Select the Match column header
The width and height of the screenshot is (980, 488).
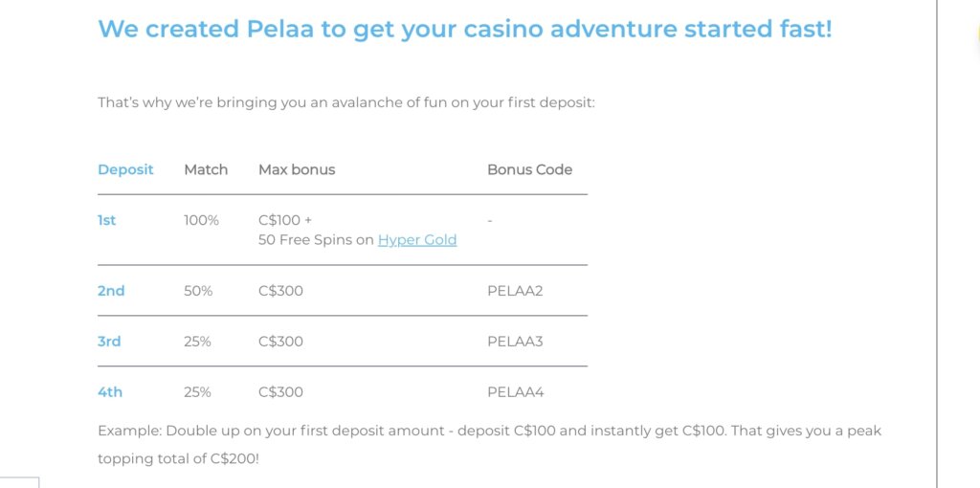click(206, 170)
